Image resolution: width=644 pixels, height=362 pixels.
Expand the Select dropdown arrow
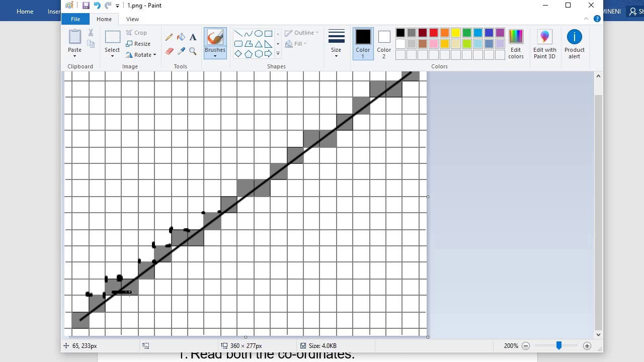(x=112, y=55)
